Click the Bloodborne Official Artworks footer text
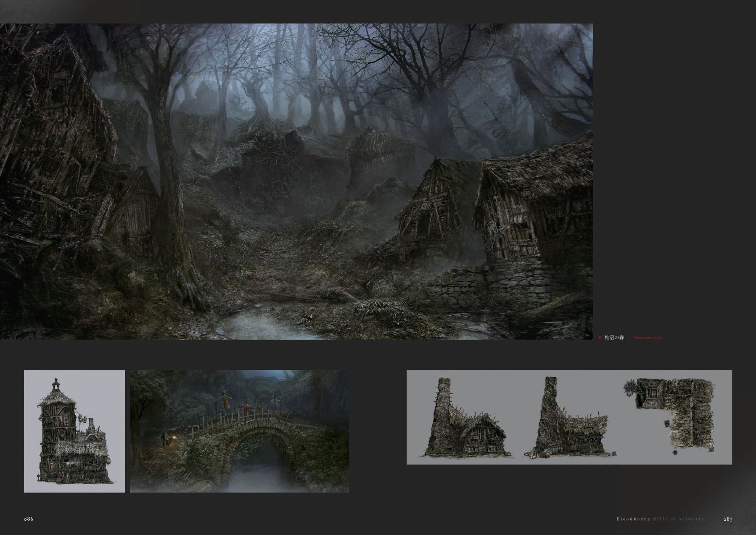756x535 pixels. (660, 519)
